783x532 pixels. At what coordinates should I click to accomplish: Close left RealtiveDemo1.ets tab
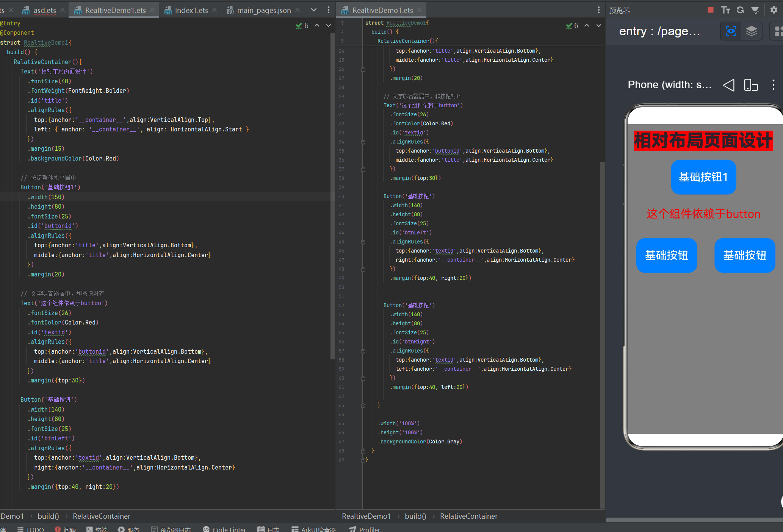[x=152, y=10]
